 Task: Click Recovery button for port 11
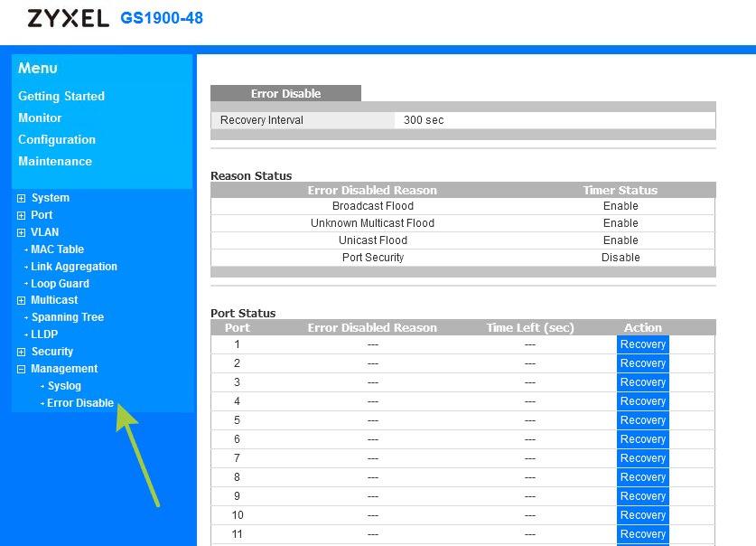643,534
